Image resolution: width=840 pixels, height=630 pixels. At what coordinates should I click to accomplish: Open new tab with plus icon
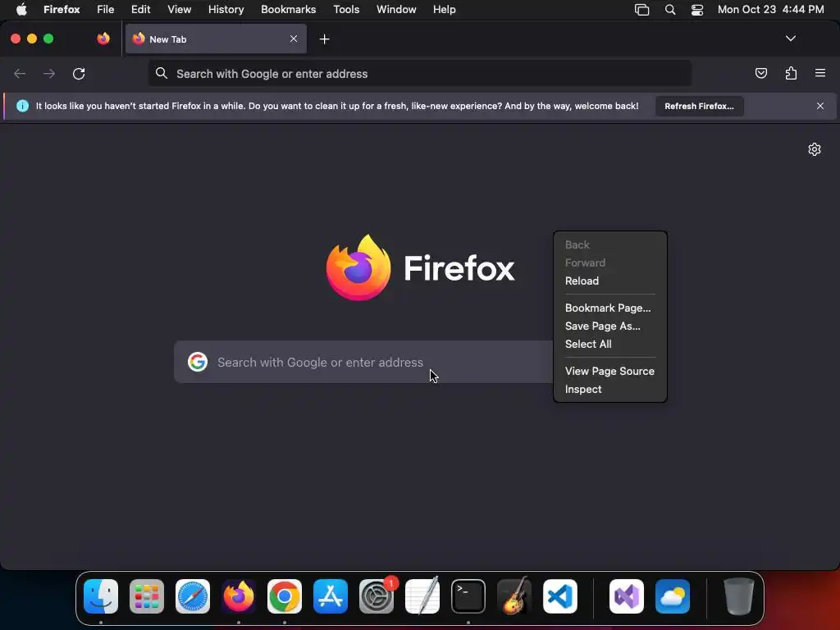coord(324,39)
